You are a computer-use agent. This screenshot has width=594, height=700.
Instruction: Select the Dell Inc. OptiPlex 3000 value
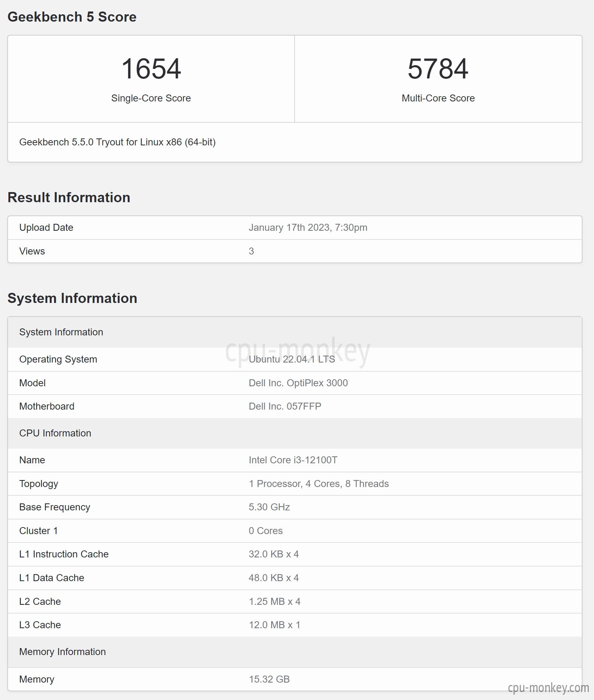pyautogui.click(x=298, y=383)
